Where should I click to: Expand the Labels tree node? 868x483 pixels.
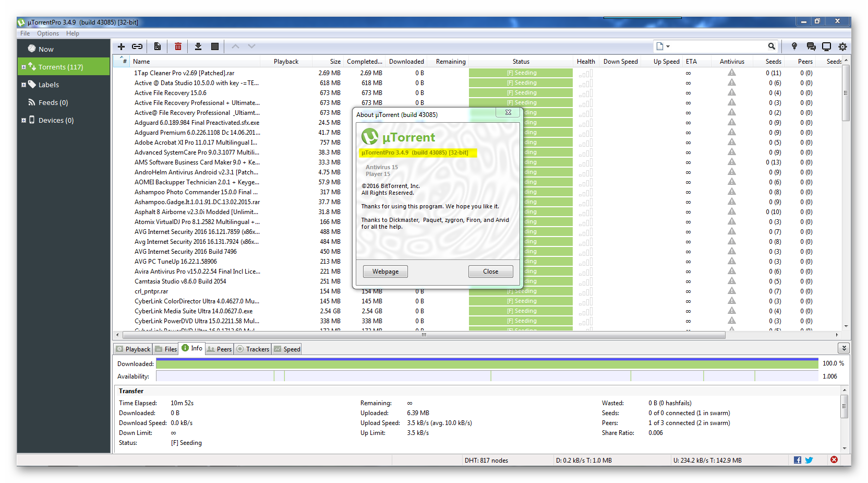pyautogui.click(x=23, y=85)
